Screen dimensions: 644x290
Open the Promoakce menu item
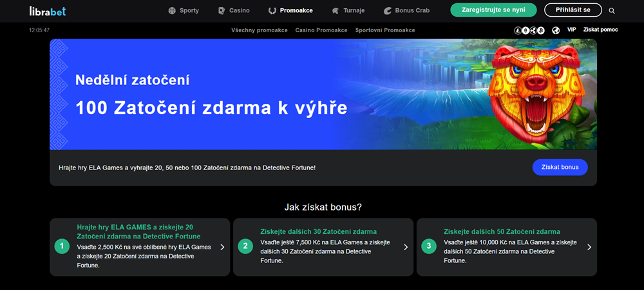point(290,11)
